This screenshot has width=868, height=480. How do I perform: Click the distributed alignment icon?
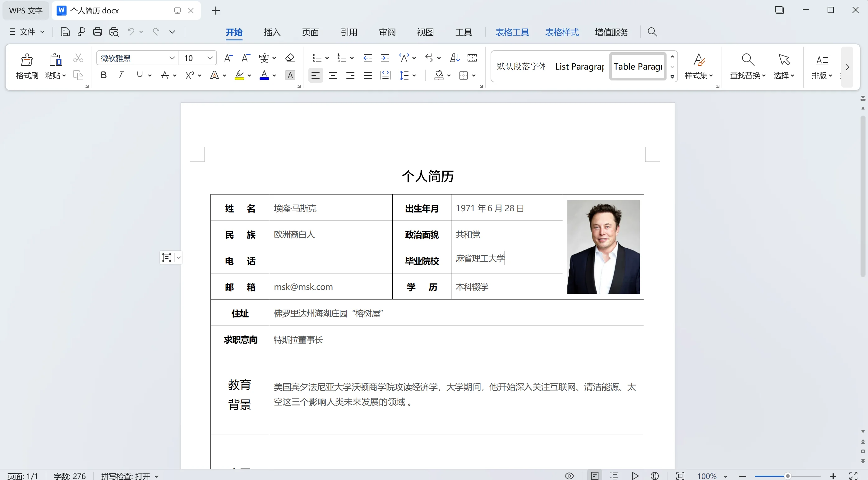(385, 75)
